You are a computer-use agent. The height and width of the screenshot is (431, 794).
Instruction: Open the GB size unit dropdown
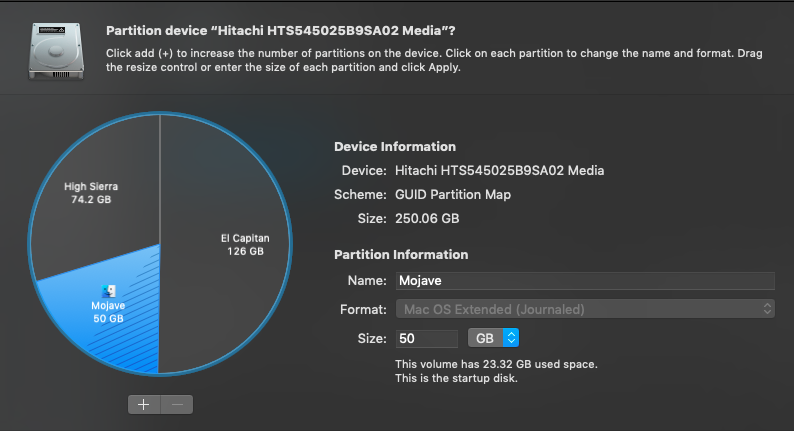click(x=493, y=338)
